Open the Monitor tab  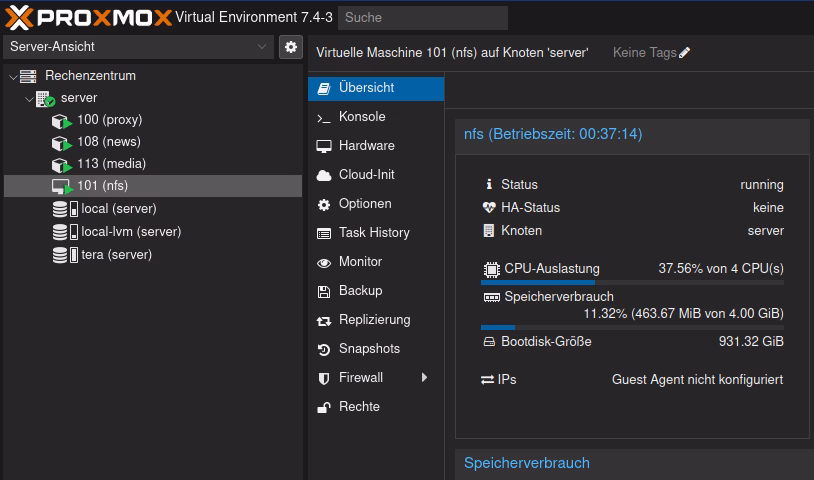click(376, 262)
